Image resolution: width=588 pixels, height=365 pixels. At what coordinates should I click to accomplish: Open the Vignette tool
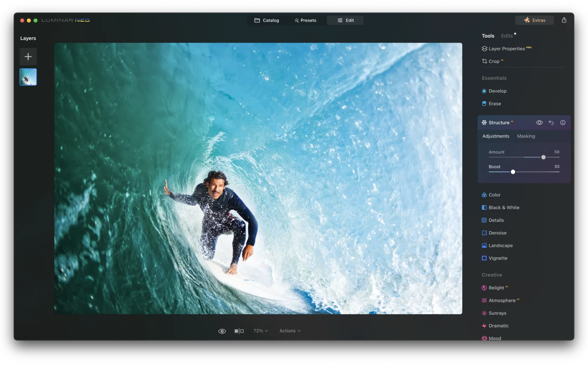pos(497,258)
